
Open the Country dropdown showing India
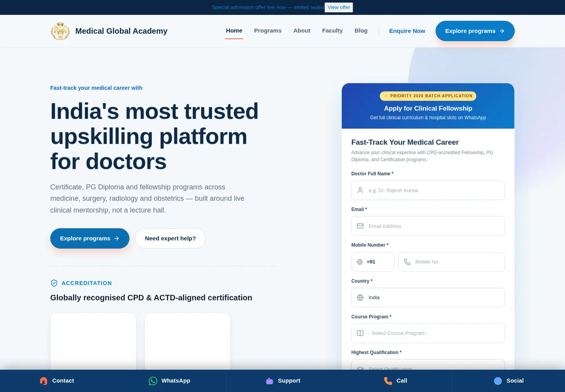[428, 298]
